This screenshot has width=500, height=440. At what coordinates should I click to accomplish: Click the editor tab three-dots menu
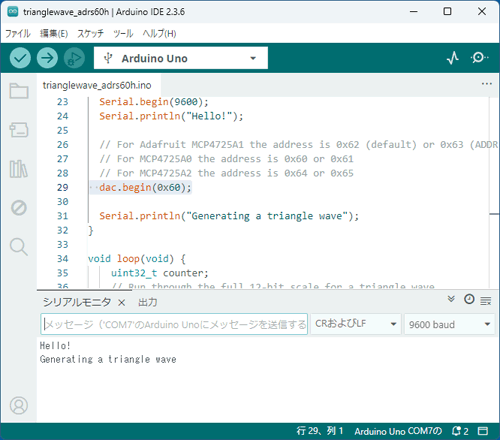tap(487, 84)
